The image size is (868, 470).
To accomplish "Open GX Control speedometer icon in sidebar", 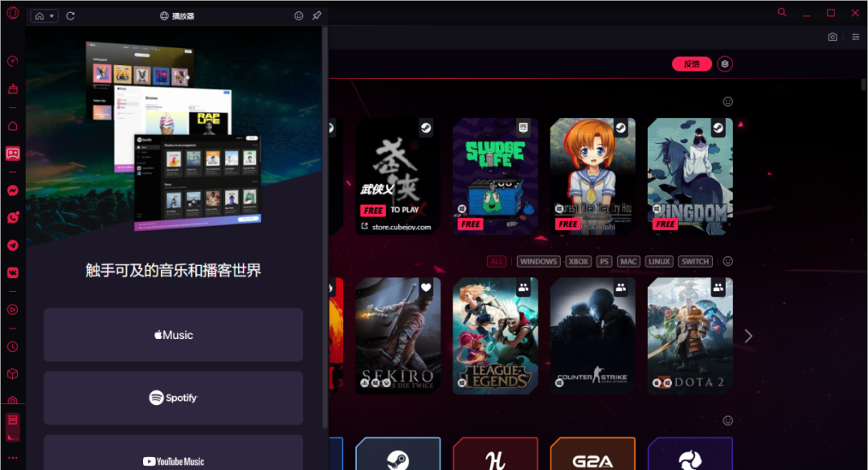I will coord(13,61).
